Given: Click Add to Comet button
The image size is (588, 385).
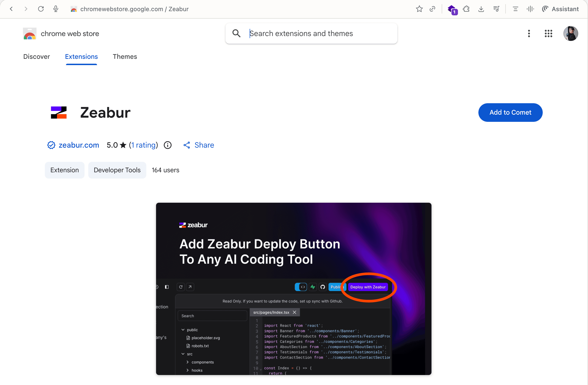Looking at the screenshot, I should (x=510, y=113).
